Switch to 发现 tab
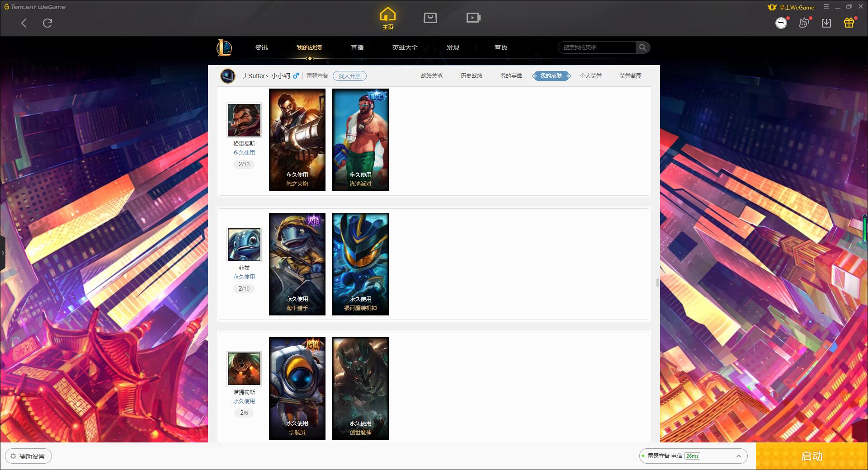The width and height of the screenshot is (868, 470). click(453, 47)
